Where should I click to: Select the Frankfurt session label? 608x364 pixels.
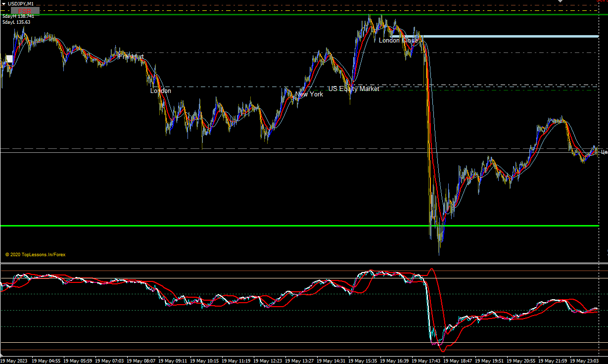coord(131,57)
